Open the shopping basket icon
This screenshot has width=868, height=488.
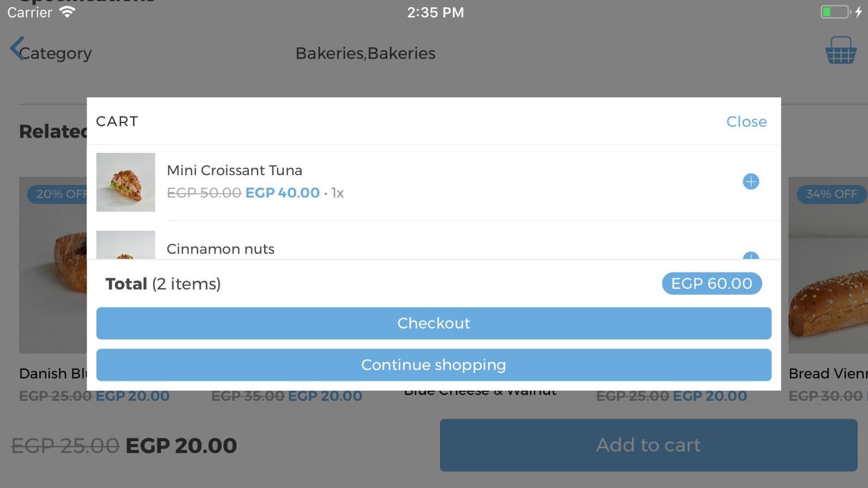pos(841,51)
